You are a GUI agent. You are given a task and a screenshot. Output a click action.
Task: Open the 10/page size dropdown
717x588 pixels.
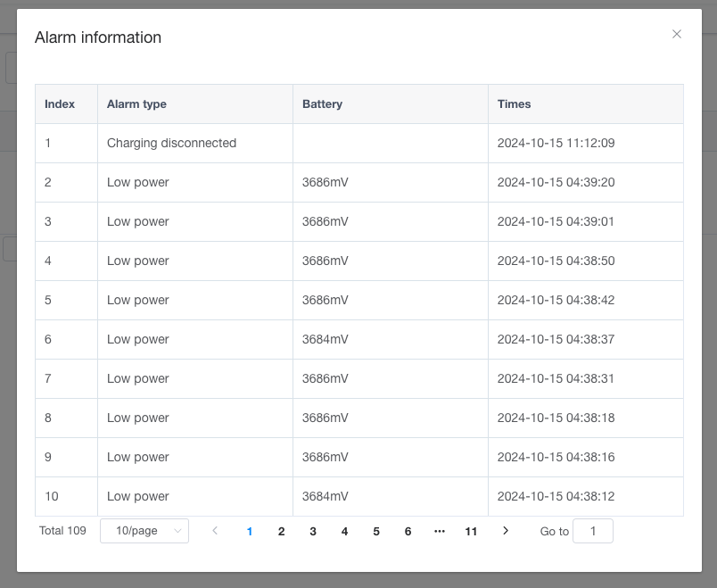144,531
